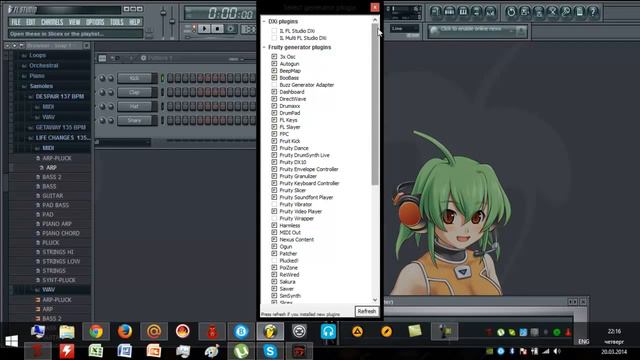
Task: Check the Fruity Wrapper checkbox
Action: coord(274,218)
